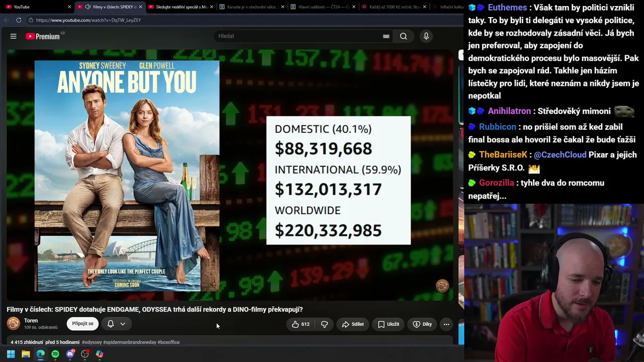Open Microsoft Edge from the taskbar
Screen dimensions: 644x362
pos(40,354)
